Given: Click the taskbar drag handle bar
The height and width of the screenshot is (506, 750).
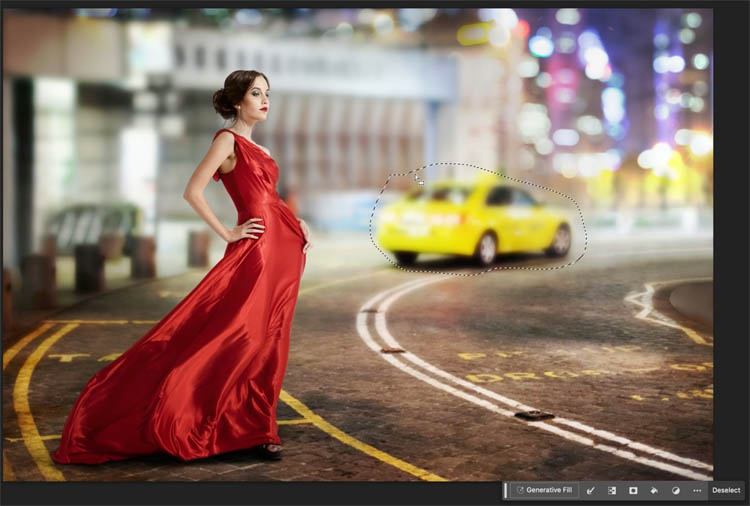Looking at the screenshot, I should tap(506, 490).
